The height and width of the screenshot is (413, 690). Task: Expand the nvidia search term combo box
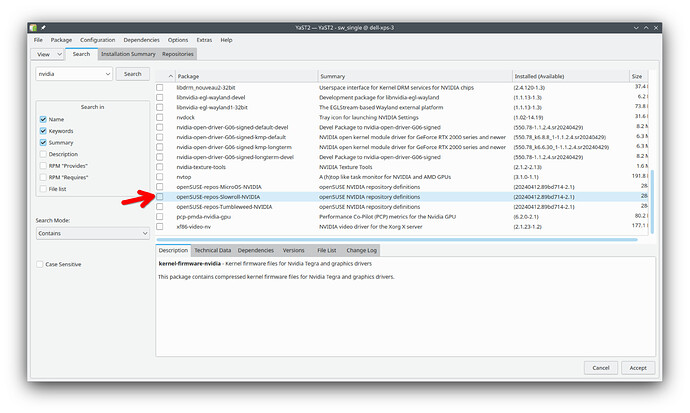(x=108, y=74)
